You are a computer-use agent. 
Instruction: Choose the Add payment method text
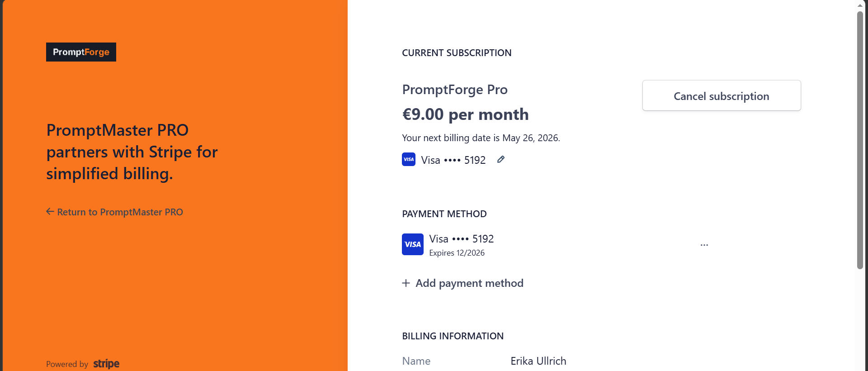[469, 283]
